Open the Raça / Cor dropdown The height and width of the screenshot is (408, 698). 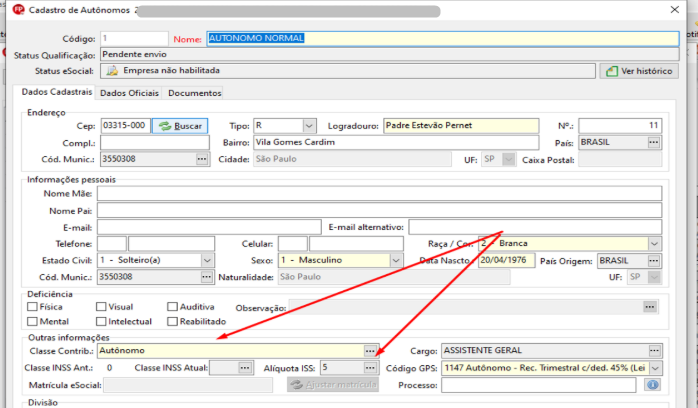(654, 244)
